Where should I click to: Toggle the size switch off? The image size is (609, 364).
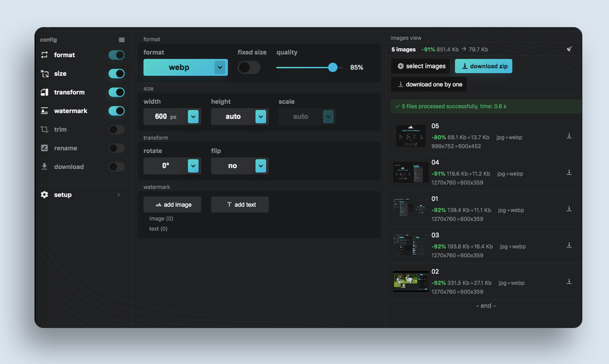[x=116, y=73]
